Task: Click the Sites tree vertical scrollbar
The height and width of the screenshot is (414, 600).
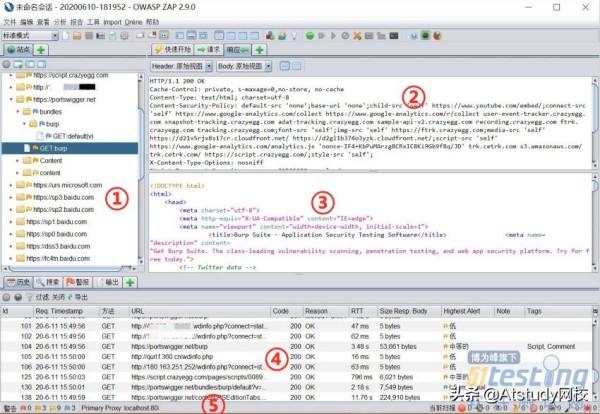Action: tap(141, 168)
